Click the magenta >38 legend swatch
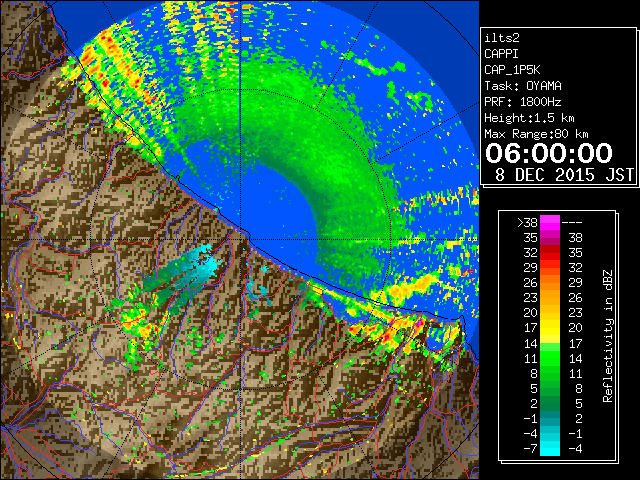The width and height of the screenshot is (640, 480). coord(550,222)
